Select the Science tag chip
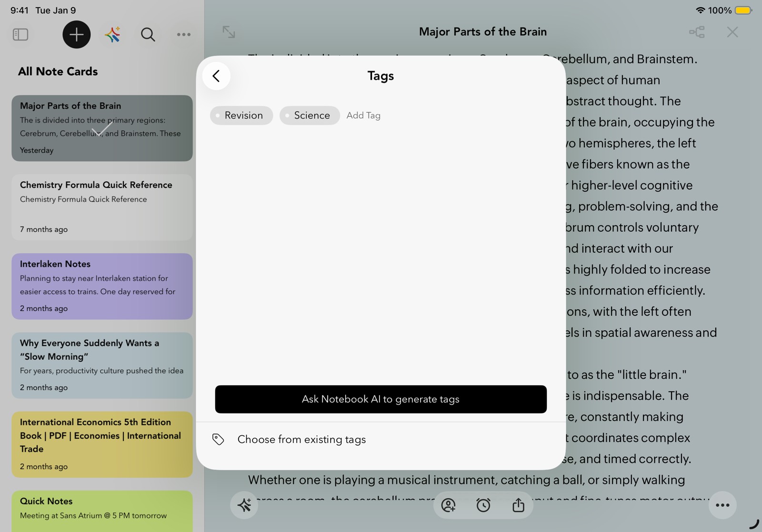The height and width of the screenshot is (532, 762). (x=310, y=115)
